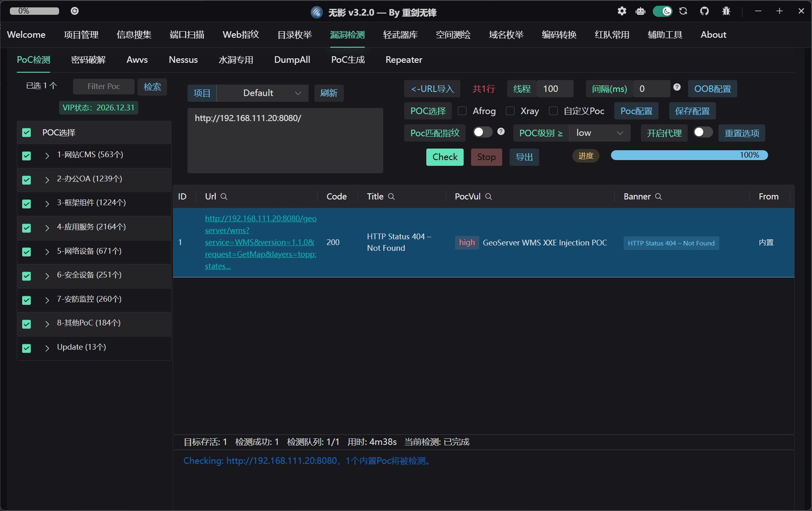Click the robot assistant icon
Viewport: 812px width, 511px height.
click(x=640, y=11)
